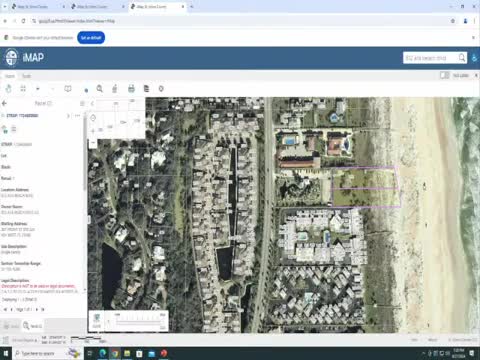Image resolution: width=480 pixels, height=360 pixels.
Task: Click the map compass locate button
Action: click(x=93, y=118)
